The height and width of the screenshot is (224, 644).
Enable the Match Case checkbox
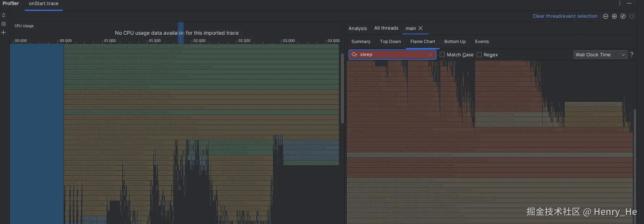[442, 55]
